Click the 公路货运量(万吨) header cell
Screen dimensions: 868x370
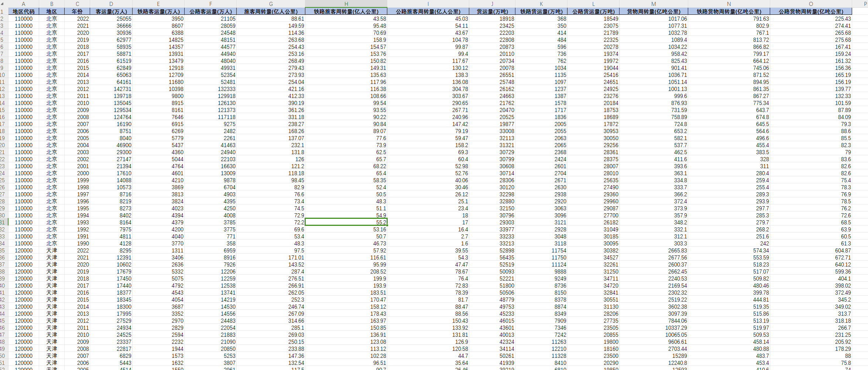[593, 11]
